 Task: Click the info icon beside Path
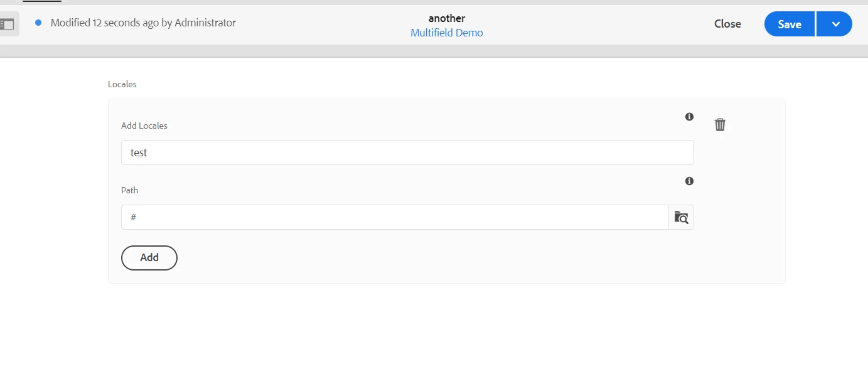click(x=689, y=181)
